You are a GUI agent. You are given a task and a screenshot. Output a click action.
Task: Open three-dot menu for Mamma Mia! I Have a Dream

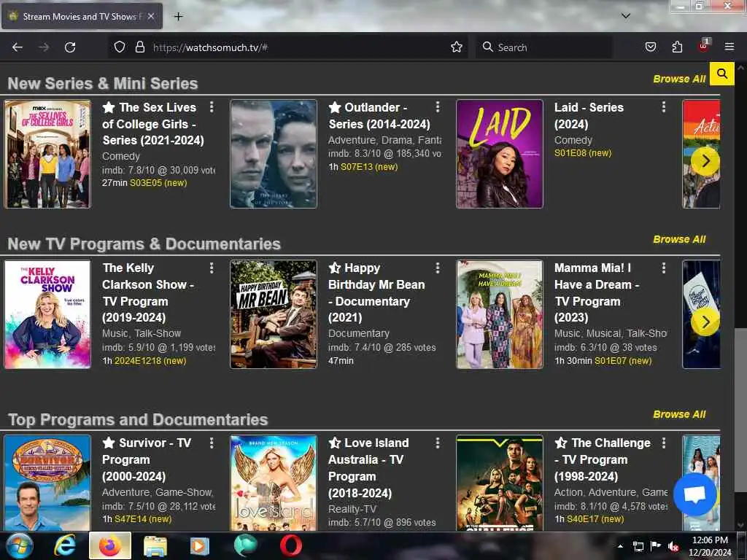point(664,268)
